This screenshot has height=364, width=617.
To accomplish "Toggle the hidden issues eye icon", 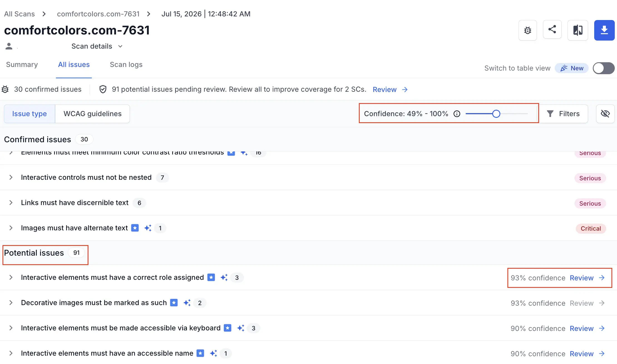I will click(605, 114).
